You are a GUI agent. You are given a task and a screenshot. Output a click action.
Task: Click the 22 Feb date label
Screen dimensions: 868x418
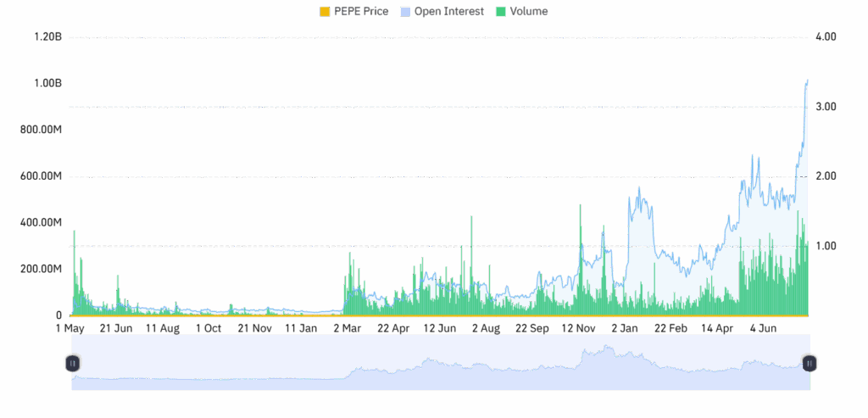tap(671, 329)
